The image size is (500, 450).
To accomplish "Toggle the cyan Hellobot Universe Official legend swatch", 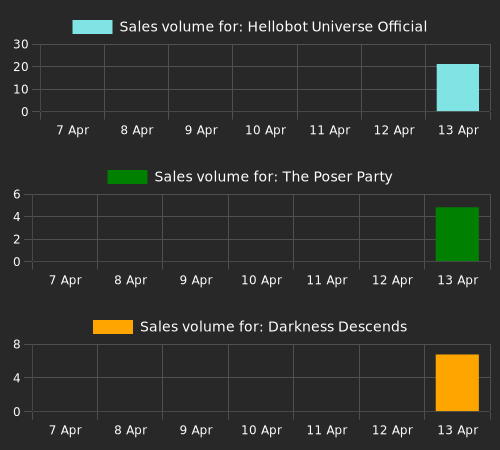I will tap(92, 27).
